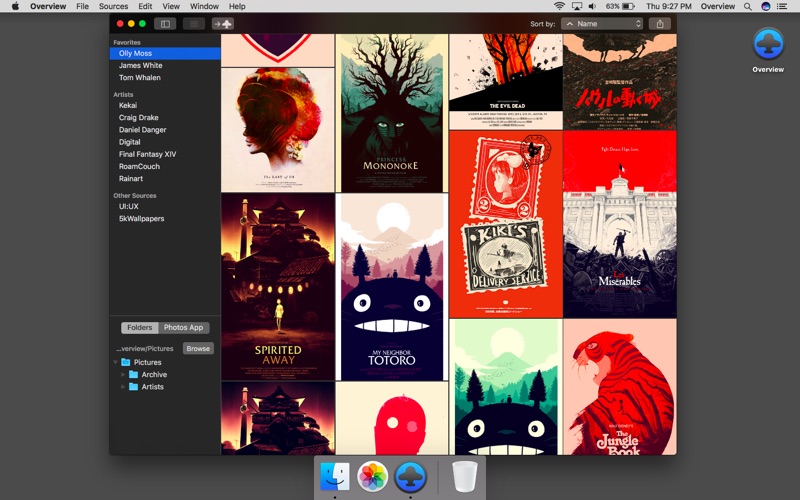Open the Help menu

click(x=237, y=6)
